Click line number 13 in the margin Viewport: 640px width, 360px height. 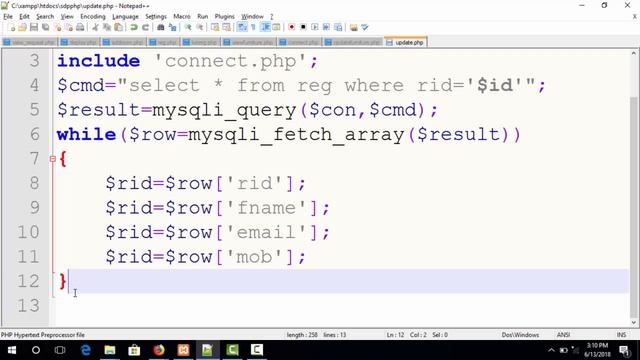pos(28,306)
